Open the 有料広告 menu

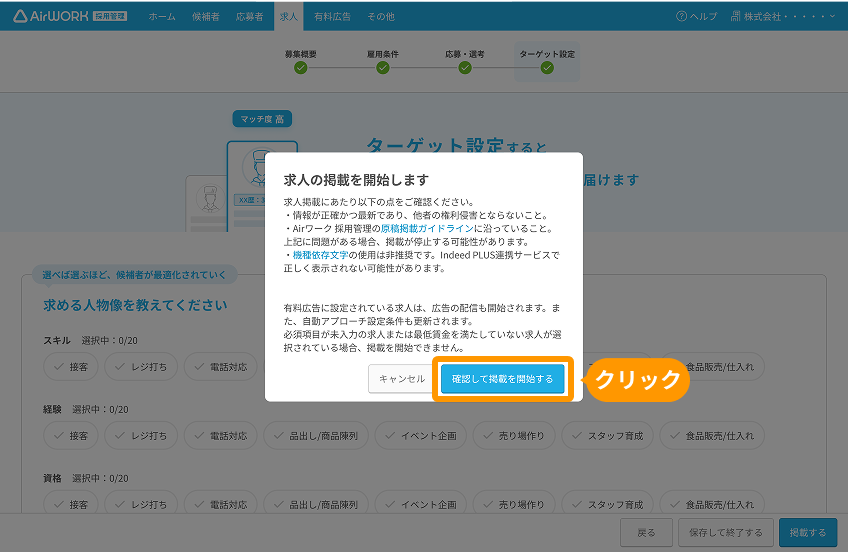coord(333,17)
